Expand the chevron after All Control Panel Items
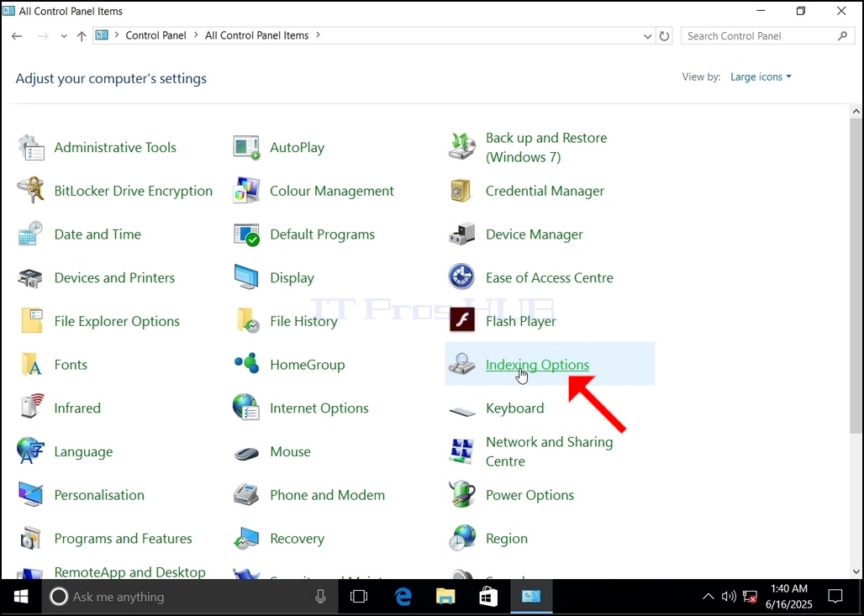 pyautogui.click(x=318, y=35)
